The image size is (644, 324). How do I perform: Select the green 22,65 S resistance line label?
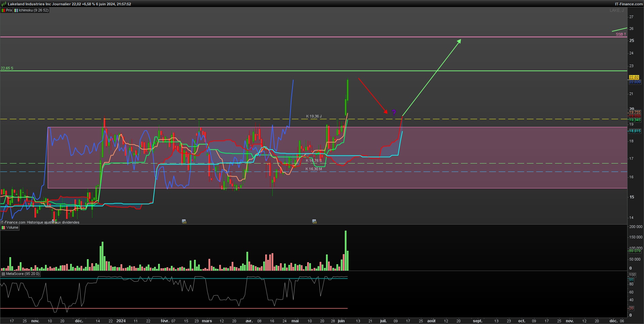pyautogui.click(x=7, y=68)
